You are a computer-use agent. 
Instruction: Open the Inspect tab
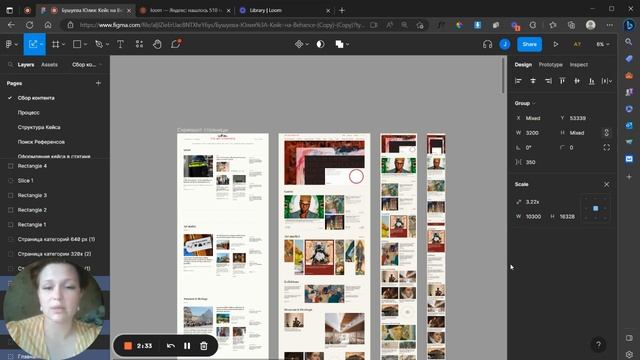[579, 64]
